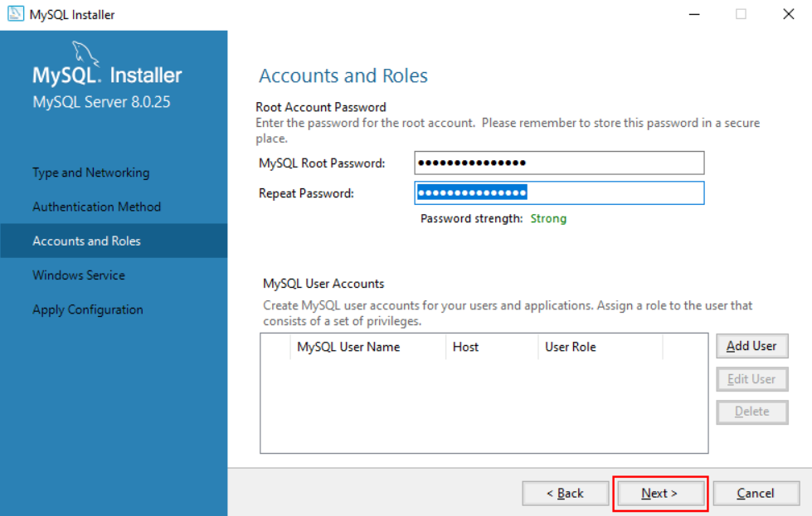812x516 pixels.
Task: Click the Strong password strength label
Action: pyautogui.click(x=548, y=219)
